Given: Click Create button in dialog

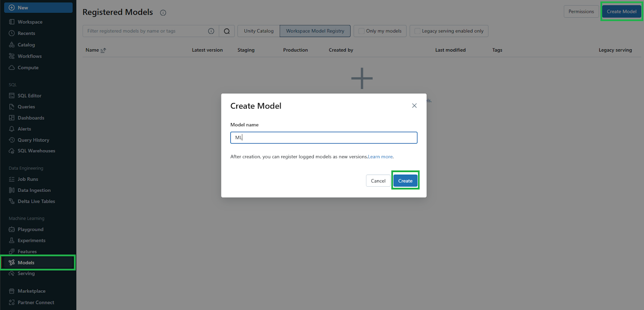Looking at the screenshot, I should [x=405, y=181].
